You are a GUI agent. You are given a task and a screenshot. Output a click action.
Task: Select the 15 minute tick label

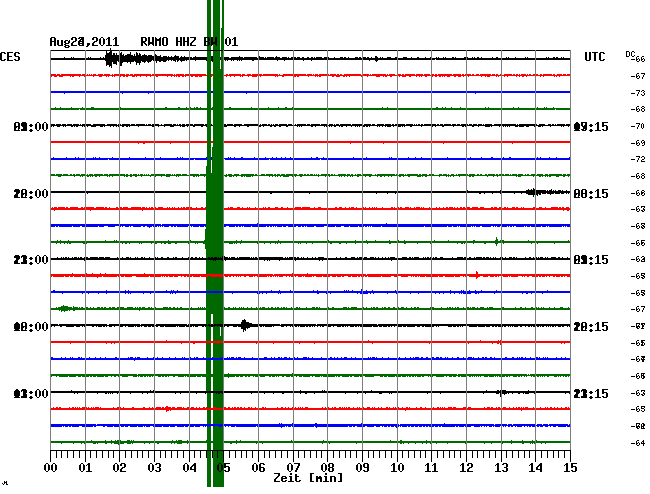[570, 468]
